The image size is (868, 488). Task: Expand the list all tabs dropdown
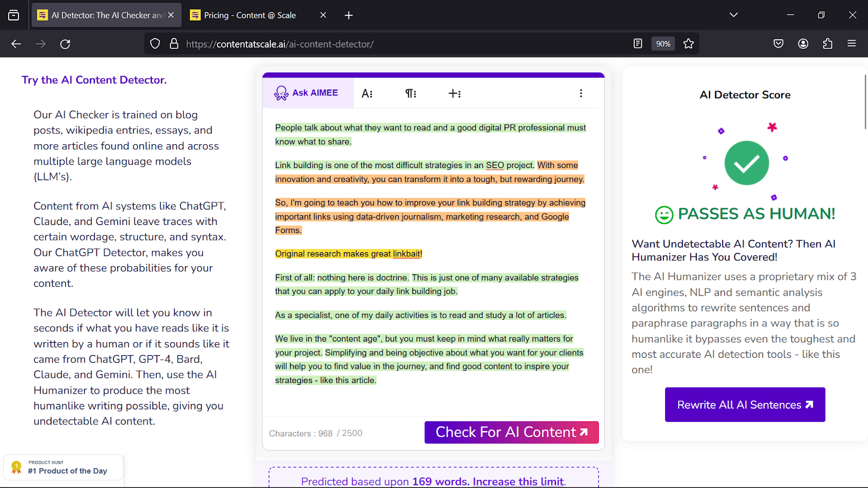(x=733, y=15)
